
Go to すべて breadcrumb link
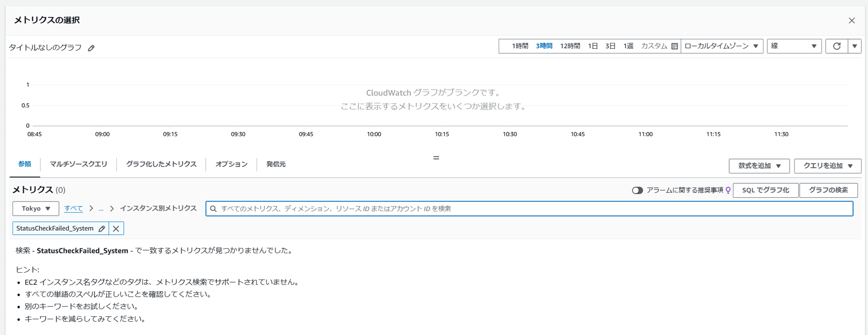tap(73, 208)
